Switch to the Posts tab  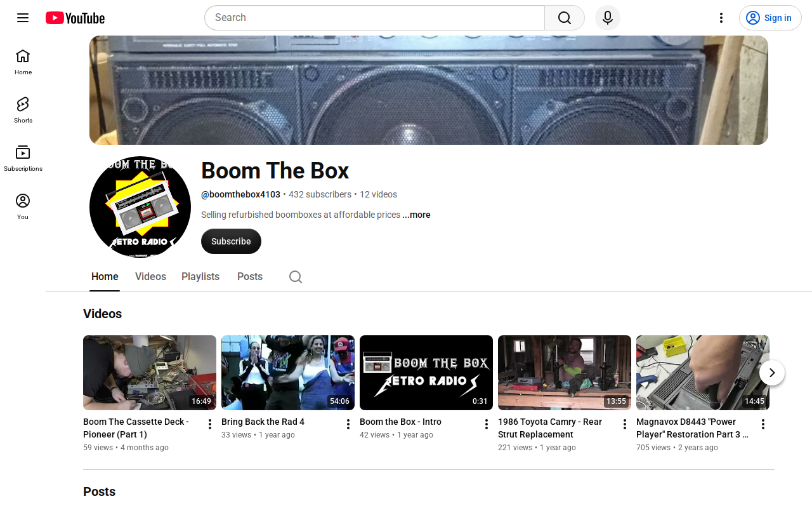tap(250, 277)
